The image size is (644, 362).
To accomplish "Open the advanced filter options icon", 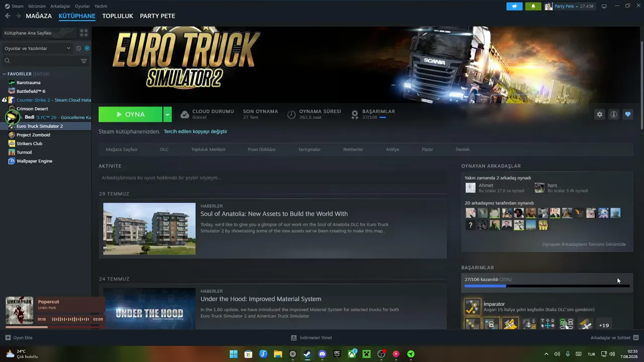I will pos(84,61).
